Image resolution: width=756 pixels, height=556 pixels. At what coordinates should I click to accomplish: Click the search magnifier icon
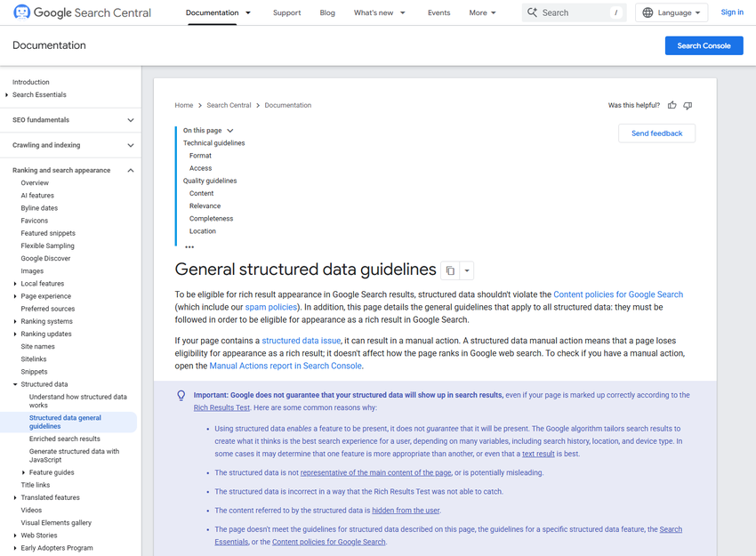coord(532,12)
